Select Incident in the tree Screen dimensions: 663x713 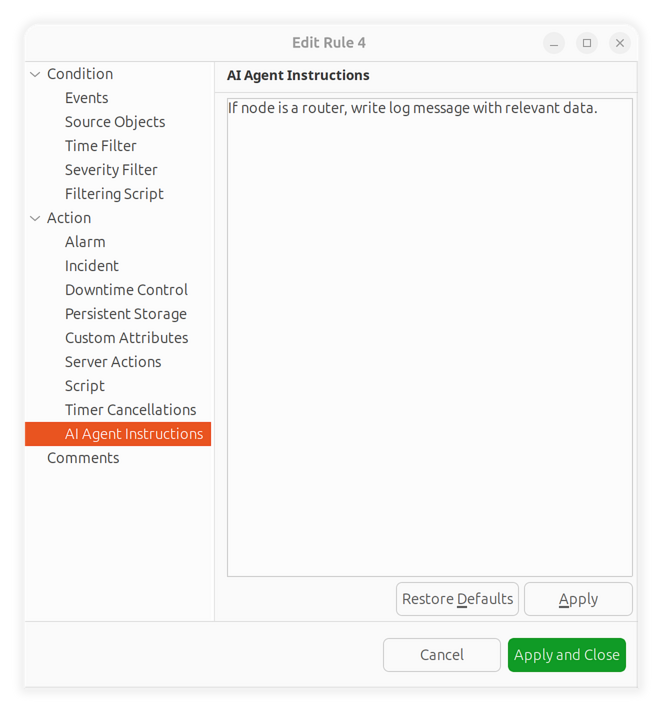(x=91, y=266)
